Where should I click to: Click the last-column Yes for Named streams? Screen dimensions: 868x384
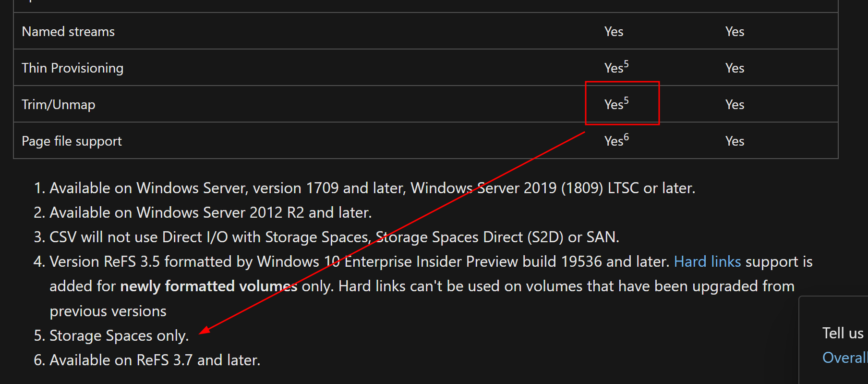(735, 32)
